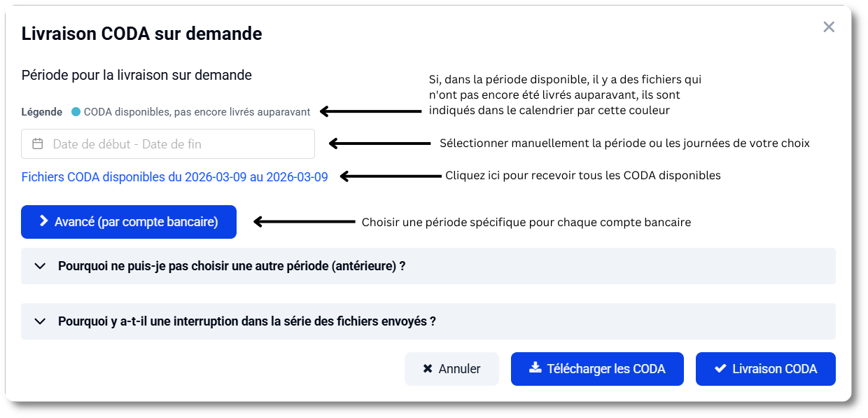The height and width of the screenshot is (418, 868).
Task: Click the Livraison CODA sur demande title
Action: coord(141,34)
